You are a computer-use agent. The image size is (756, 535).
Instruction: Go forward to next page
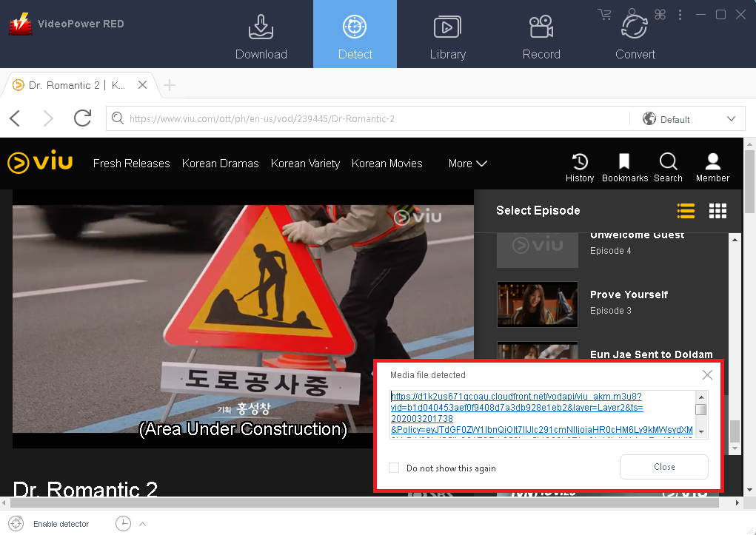coord(48,118)
